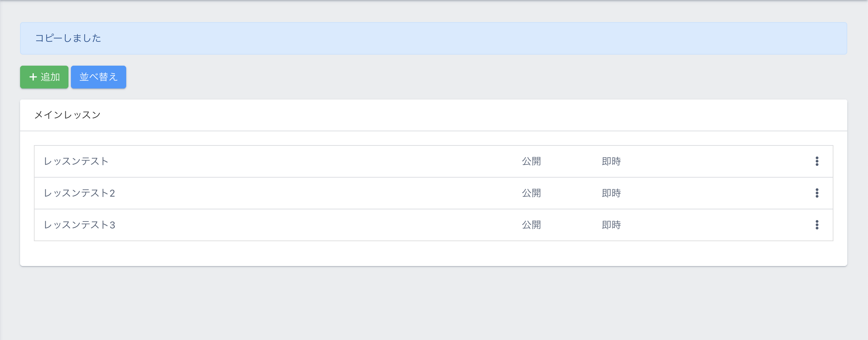Image resolution: width=868 pixels, height=340 pixels.
Task: Select the レッスンテスト2 lesson name
Action: point(79,193)
